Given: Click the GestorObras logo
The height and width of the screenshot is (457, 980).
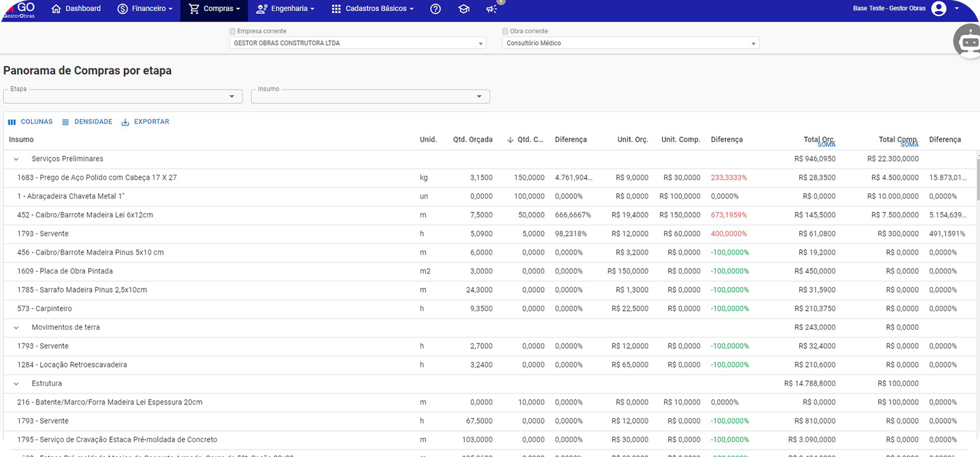Looking at the screenshot, I should 20,10.
